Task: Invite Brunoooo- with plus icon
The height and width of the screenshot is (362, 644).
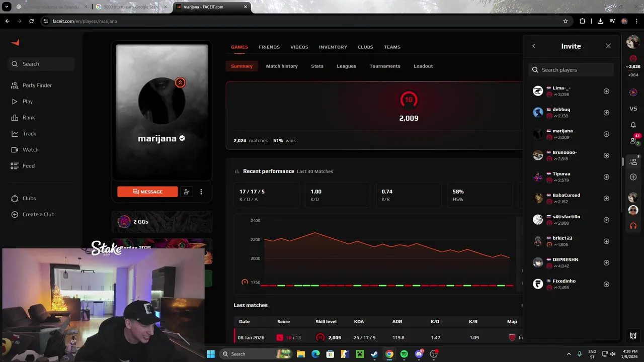Action: pyautogui.click(x=606, y=155)
